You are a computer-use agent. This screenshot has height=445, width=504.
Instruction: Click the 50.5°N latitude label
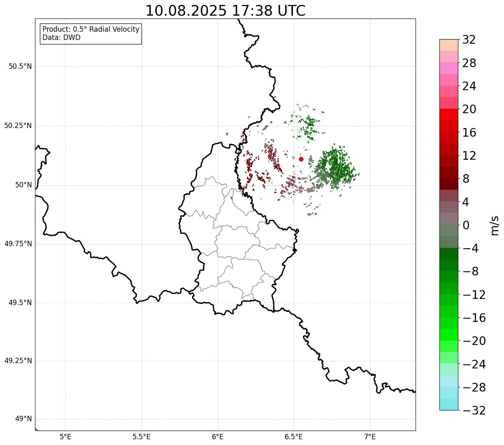(20, 66)
